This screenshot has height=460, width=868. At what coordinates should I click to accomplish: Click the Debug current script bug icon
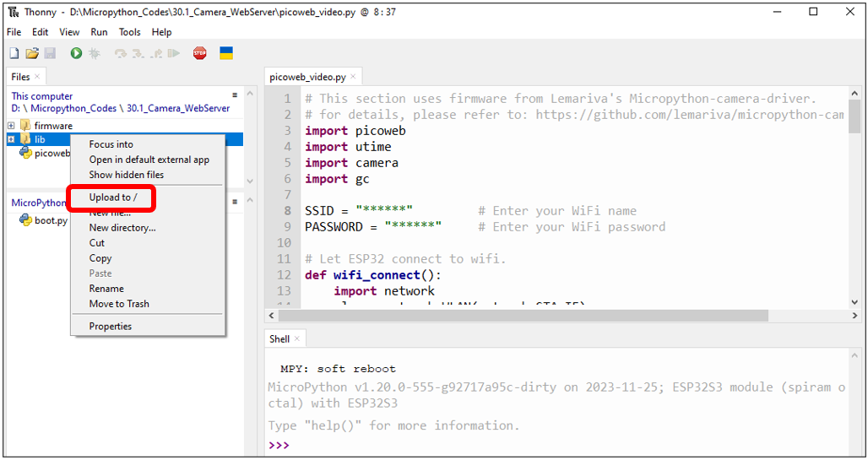pos(94,53)
